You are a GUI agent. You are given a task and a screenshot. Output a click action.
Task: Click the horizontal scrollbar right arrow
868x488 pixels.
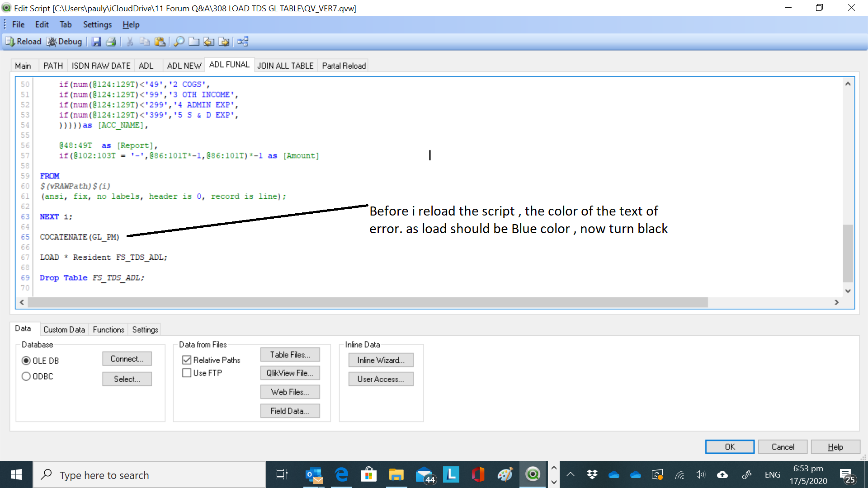coord(837,302)
